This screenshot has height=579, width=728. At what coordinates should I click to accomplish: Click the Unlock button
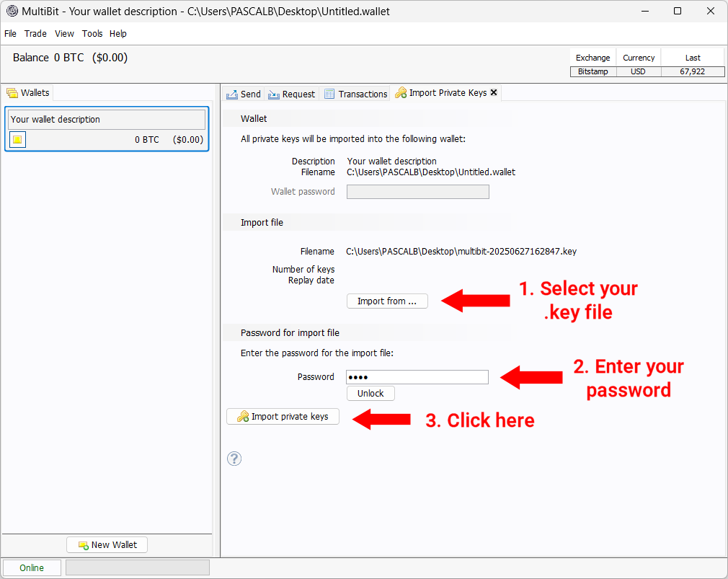pos(370,393)
